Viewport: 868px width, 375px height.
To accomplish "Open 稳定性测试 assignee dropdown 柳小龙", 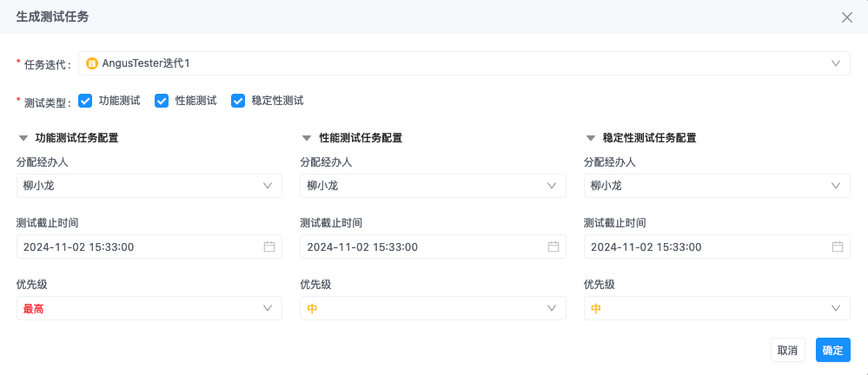I will (x=717, y=186).
